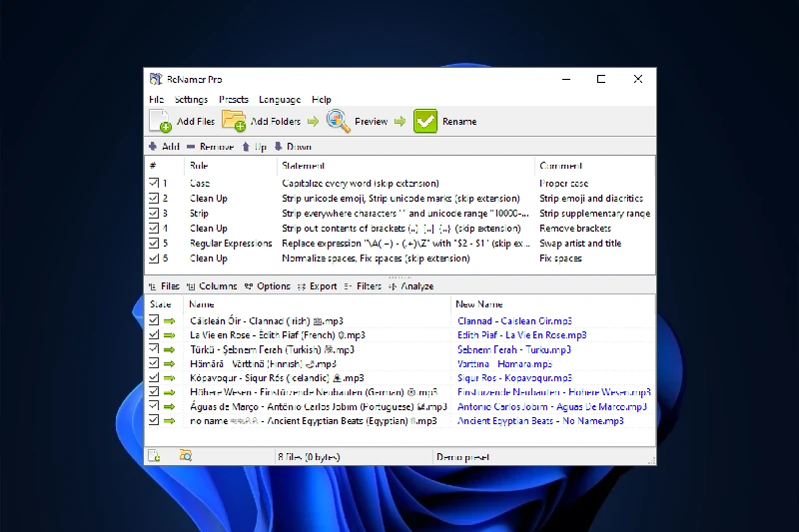Image resolution: width=799 pixels, height=532 pixels.
Task: Click green arrow state icon for Türkü file
Action: click(169, 349)
